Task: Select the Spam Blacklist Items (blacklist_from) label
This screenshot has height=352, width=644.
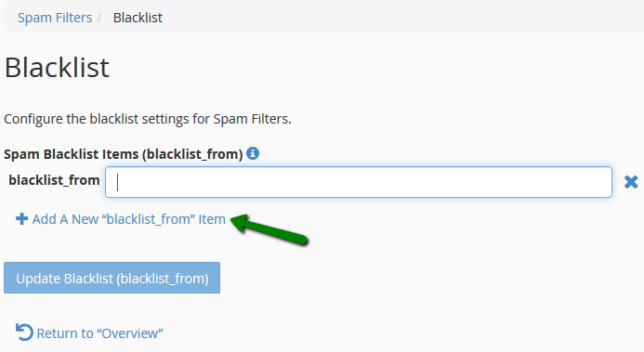Action: pyautogui.click(x=124, y=154)
